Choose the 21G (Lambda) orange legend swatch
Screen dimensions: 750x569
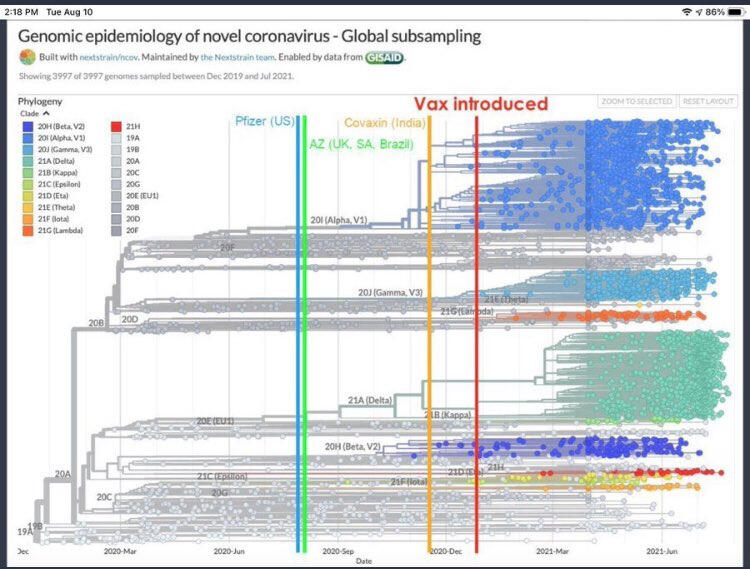27,231
